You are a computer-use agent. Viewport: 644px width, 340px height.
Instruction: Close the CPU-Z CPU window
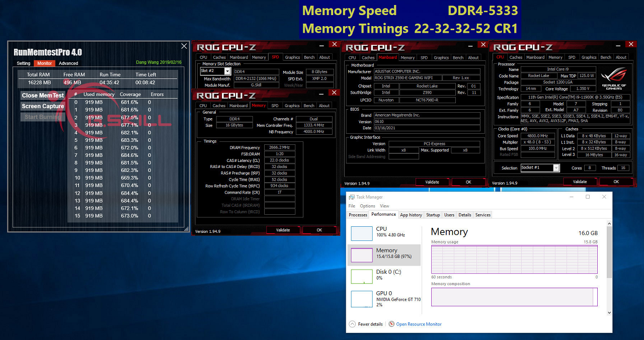(630, 45)
